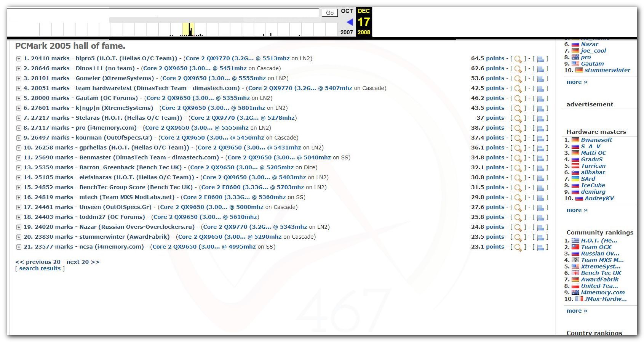Open search results link
The image size is (644, 342).
point(40,268)
